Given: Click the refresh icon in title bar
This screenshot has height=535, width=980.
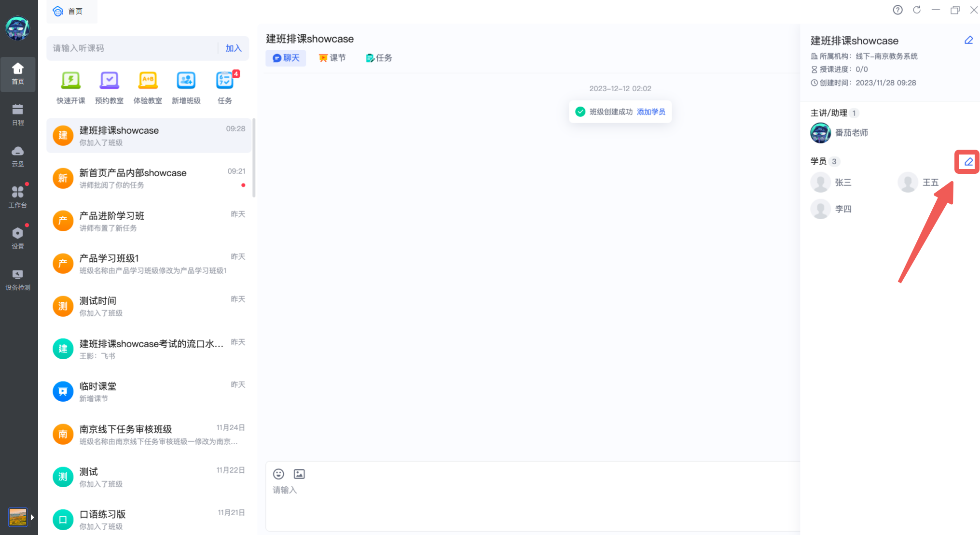Looking at the screenshot, I should coord(917,10).
